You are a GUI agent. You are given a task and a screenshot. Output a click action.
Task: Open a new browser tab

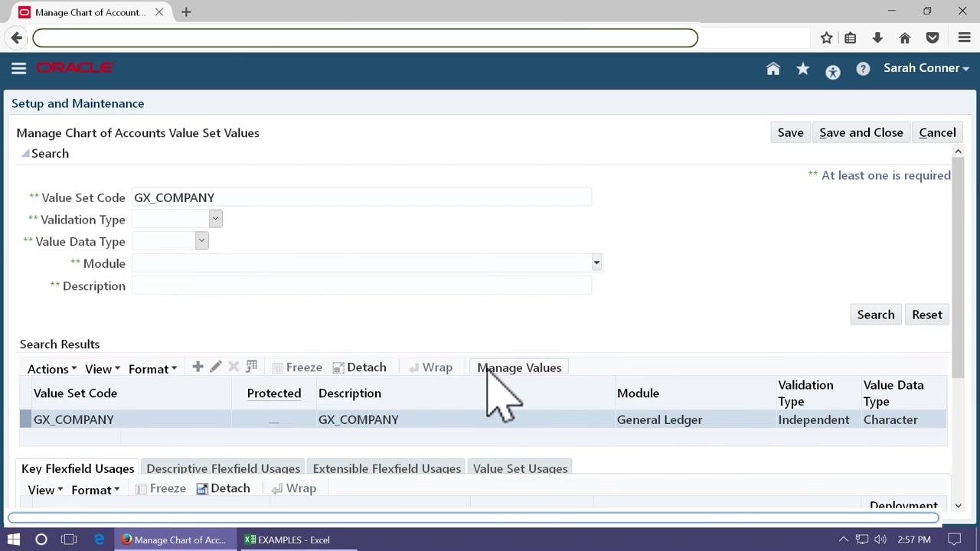click(186, 11)
